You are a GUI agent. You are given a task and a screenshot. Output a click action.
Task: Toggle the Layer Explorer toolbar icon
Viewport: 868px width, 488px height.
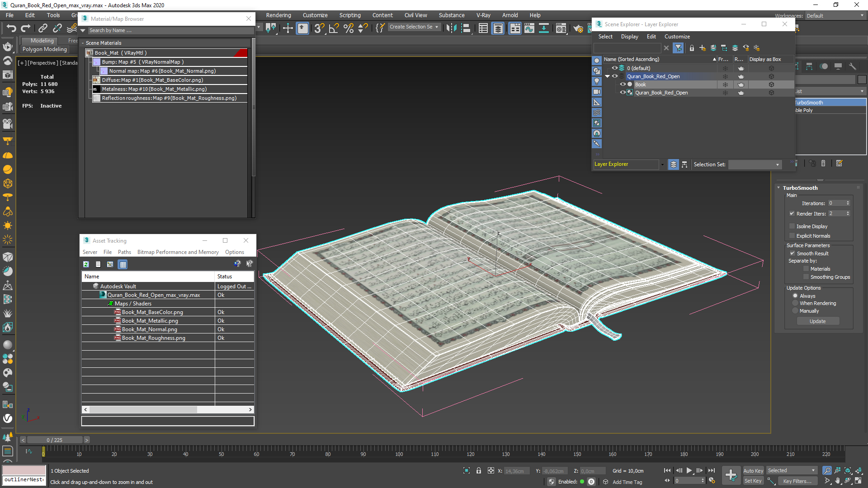498,28
